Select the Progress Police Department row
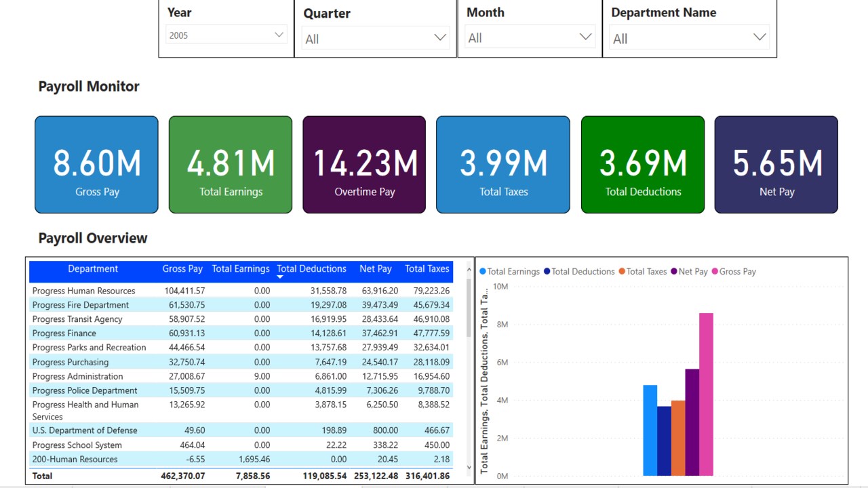The height and width of the screenshot is (488, 868). pyautogui.click(x=241, y=390)
